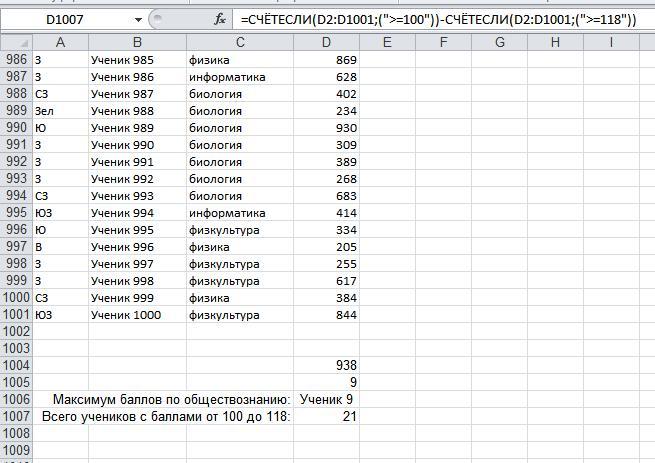Select row 1001 header
Image resolution: width=655 pixels, height=463 pixels.
[17, 315]
